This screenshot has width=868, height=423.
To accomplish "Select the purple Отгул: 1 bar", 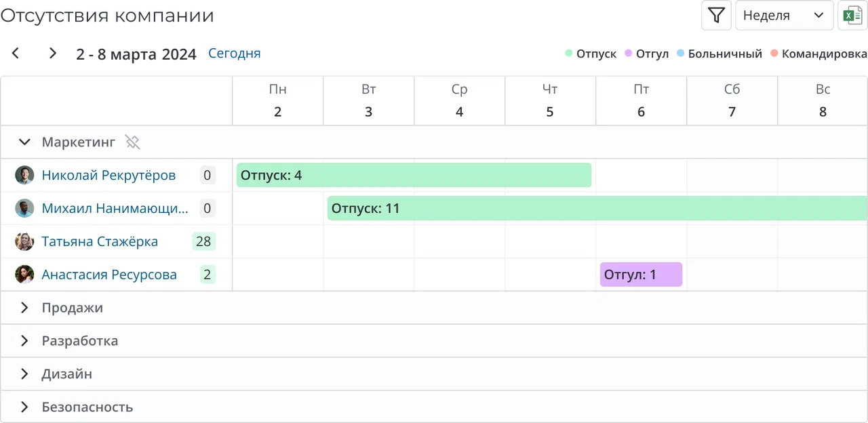I will click(x=641, y=275).
